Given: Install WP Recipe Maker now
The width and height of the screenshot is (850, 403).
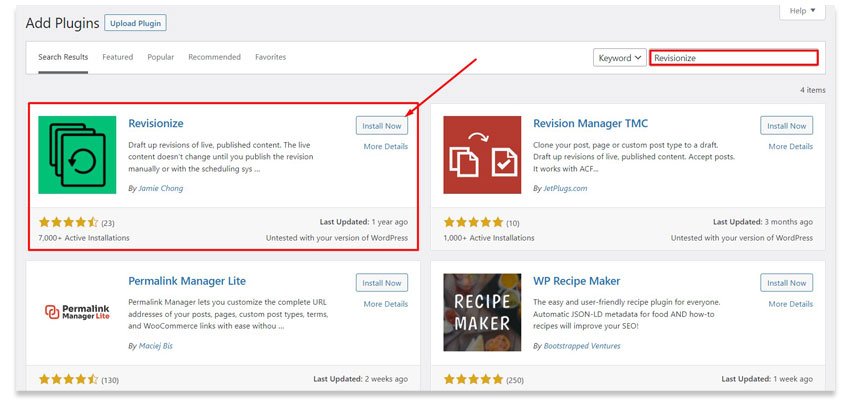Looking at the screenshot, I should point(787,283).
